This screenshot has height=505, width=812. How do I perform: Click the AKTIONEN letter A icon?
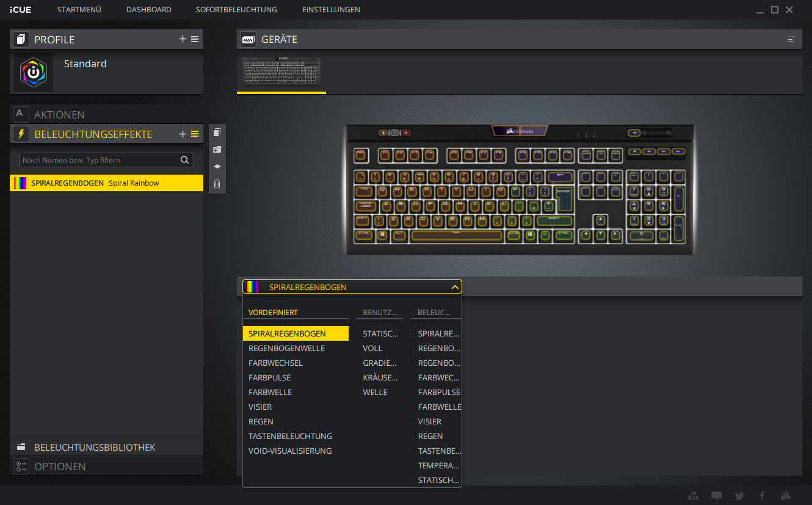coord(21,114)
